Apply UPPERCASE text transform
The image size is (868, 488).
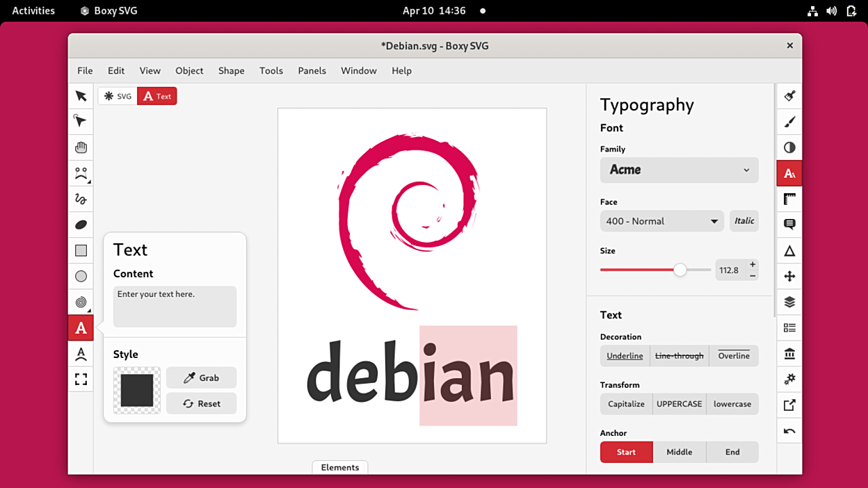(x=679, y=404)
